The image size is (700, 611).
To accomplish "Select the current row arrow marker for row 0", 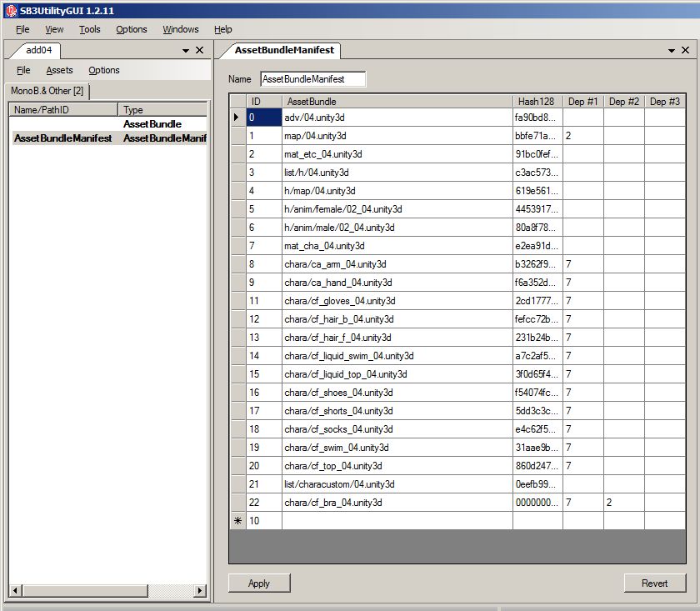I will [237, 118].
